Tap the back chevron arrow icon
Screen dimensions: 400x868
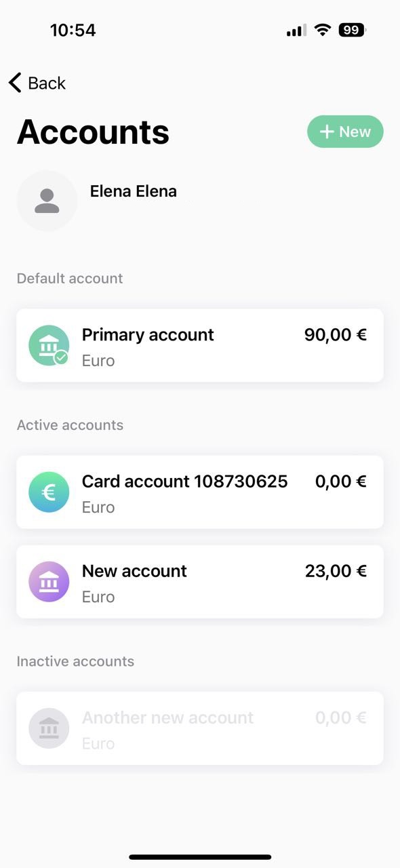[15, 83]
